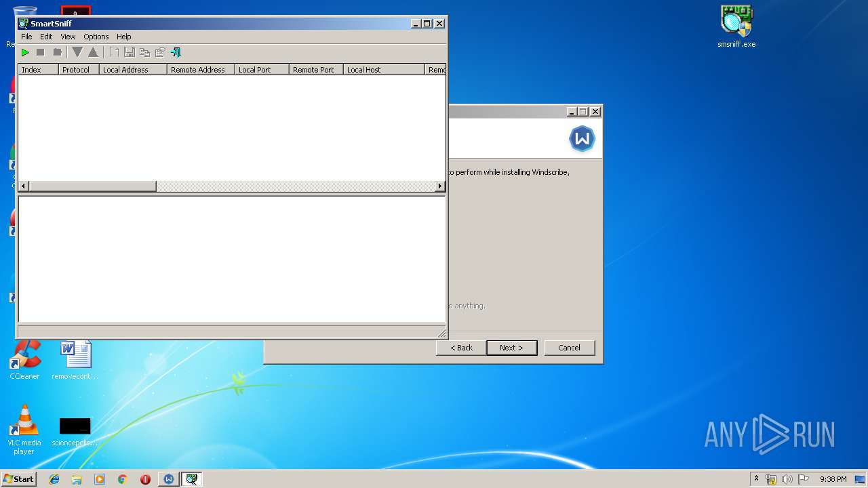The width and height of the screenshot is (868, 488).
Task: Sort by the Remote Port column header
Action: click(316, 70)
